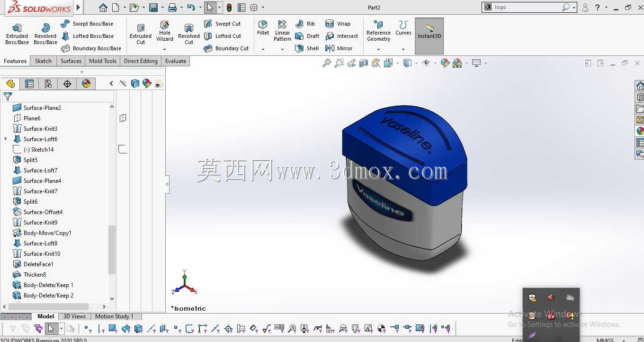The width and height of the screenshot is (644, 342).
Task: Select the Wrap feature
Action: pos(338,24)
